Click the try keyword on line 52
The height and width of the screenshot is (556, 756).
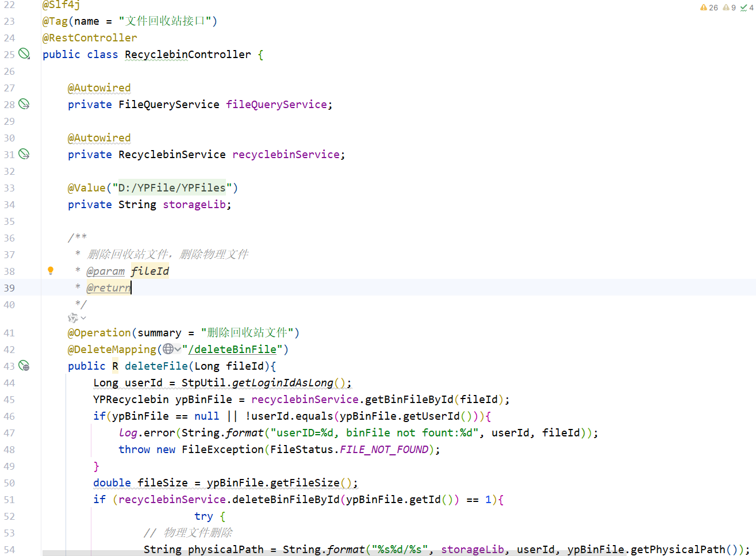[204, 516]
